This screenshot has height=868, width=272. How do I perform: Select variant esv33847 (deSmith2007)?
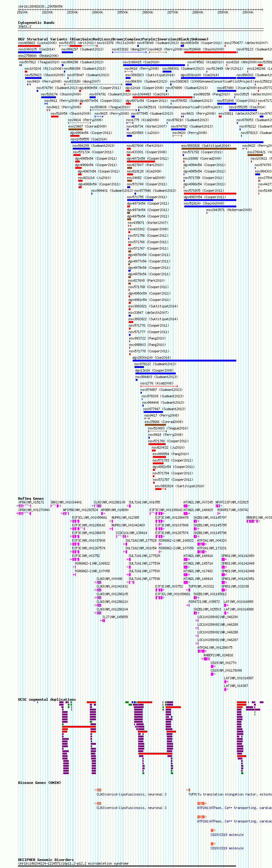tap(149, 312)
